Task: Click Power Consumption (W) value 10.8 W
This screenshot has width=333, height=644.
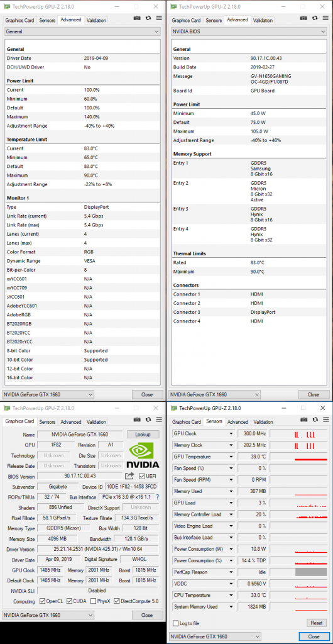Action: (253, 549)
